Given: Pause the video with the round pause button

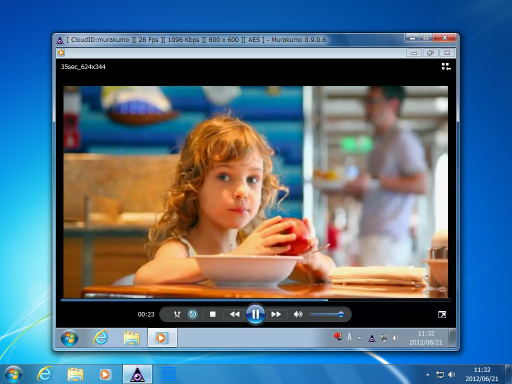Looking at the screenshot, I should pos(255,314).
